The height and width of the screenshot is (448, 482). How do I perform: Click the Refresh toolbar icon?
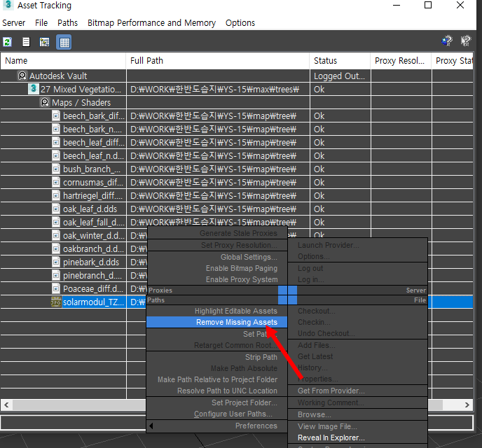tap(8, 42)
